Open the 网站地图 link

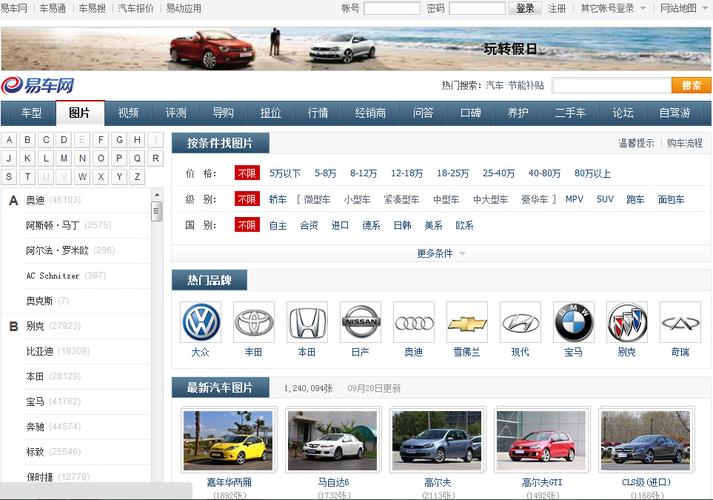(x=678, y=8)
